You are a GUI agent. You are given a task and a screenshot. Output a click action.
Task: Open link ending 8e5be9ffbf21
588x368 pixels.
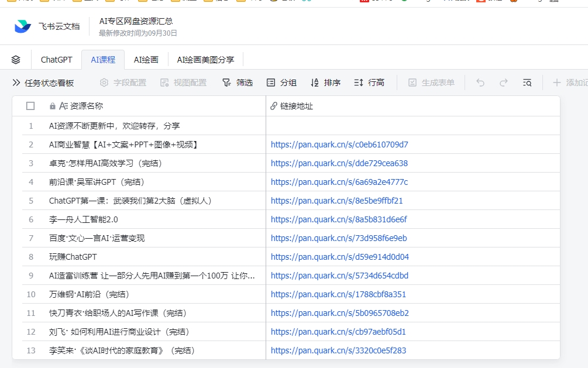(337, 201)
